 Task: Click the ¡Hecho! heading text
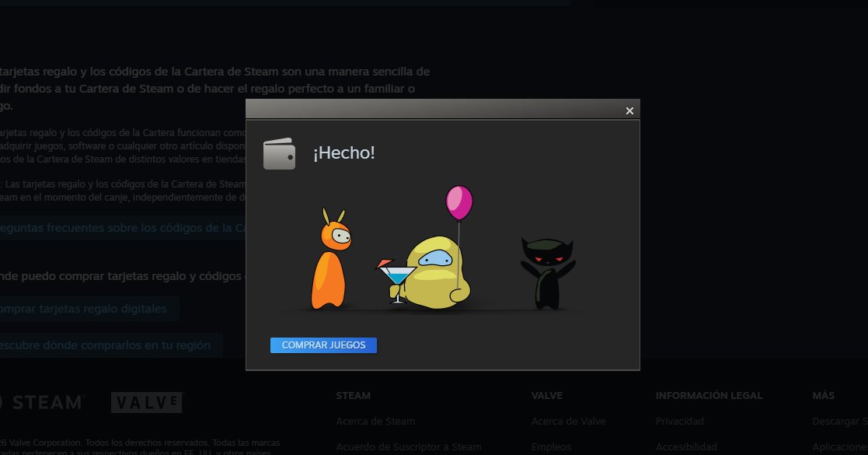[343, 153]
